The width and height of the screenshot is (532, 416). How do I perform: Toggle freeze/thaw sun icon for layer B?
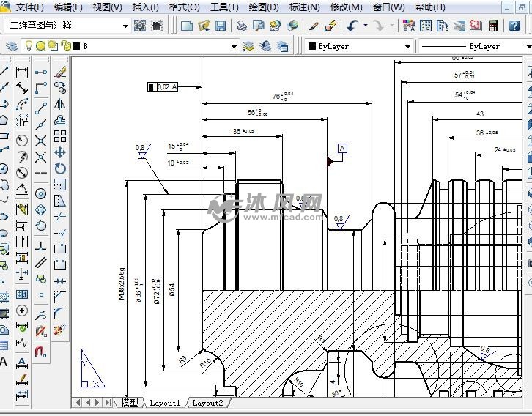(x=41, y=45)
